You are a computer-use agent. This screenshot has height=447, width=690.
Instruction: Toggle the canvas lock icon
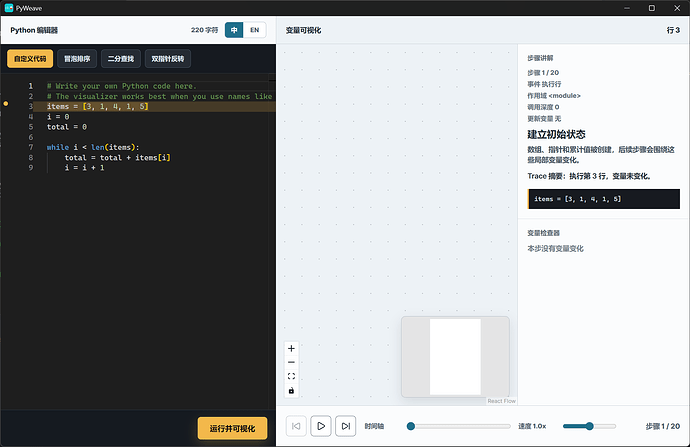point(291,390)
